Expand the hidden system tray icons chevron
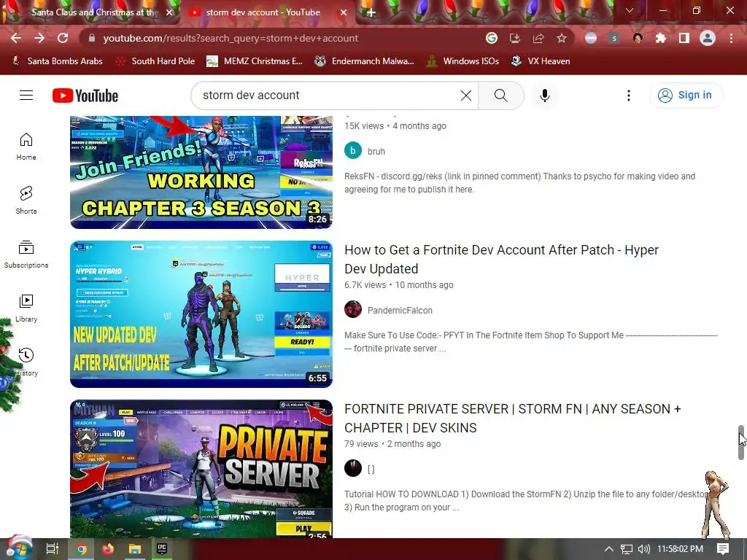The image size is (747, 560). pos(609,549)
